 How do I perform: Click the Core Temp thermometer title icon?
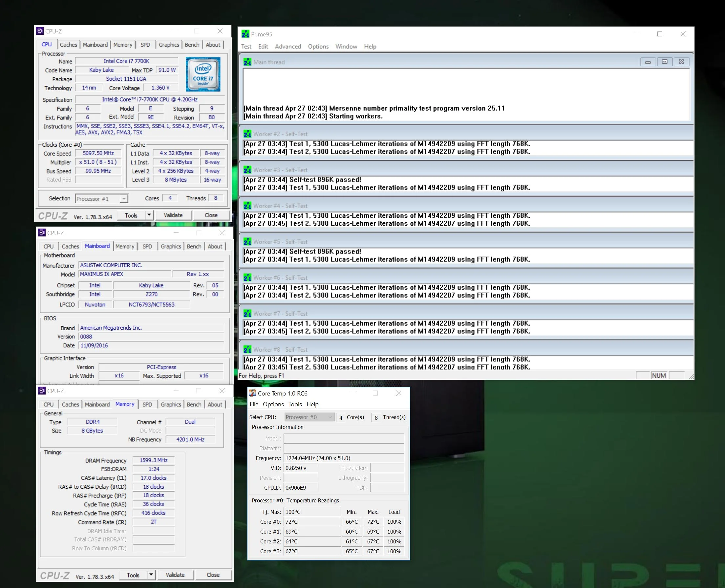click(252, 393)
